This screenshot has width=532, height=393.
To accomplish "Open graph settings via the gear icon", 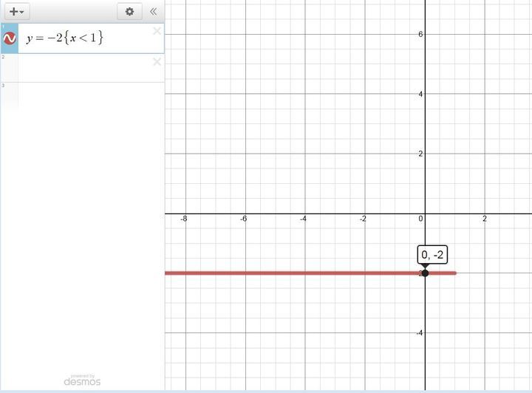I will click(130, 12).
